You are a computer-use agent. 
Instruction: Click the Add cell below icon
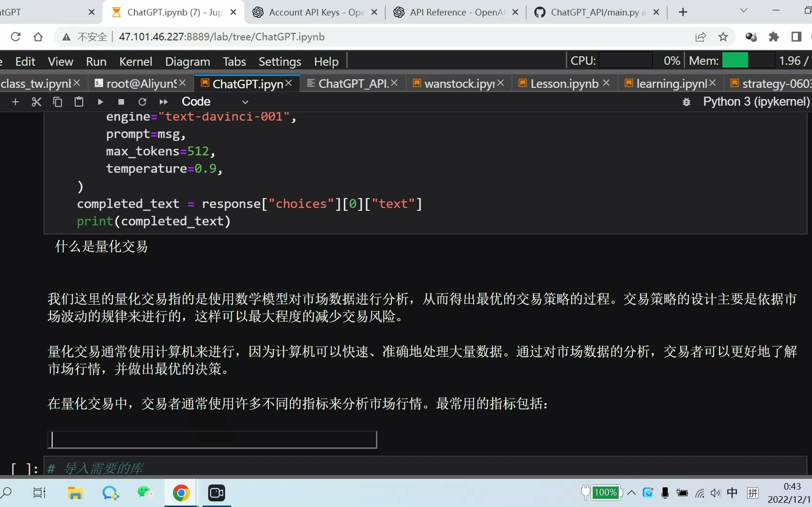[x=15, y=102]
